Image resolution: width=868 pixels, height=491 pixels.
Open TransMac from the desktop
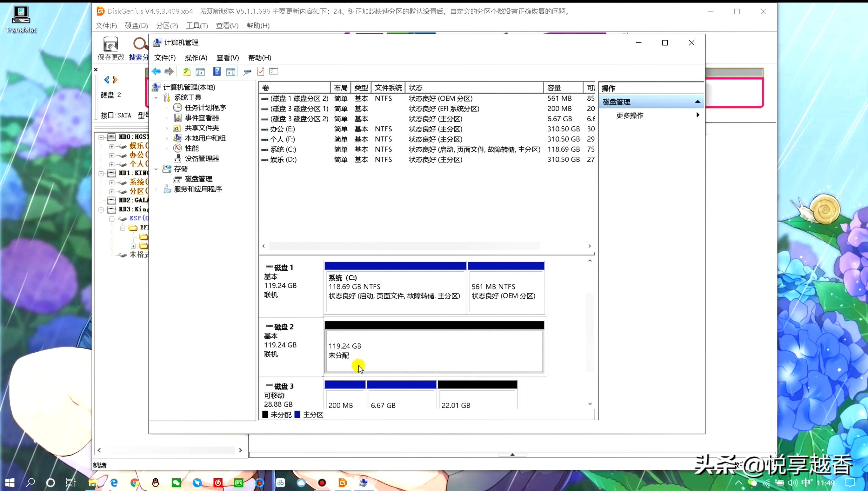click(21, 15)
